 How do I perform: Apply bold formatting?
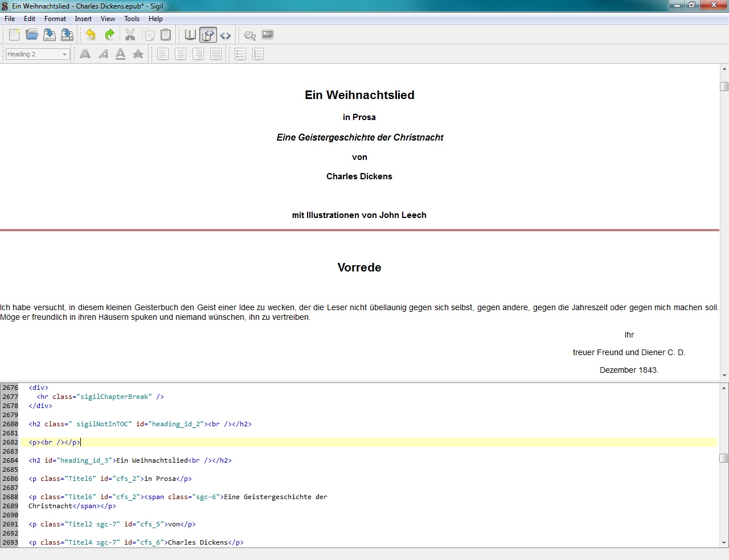click(85, 54)
